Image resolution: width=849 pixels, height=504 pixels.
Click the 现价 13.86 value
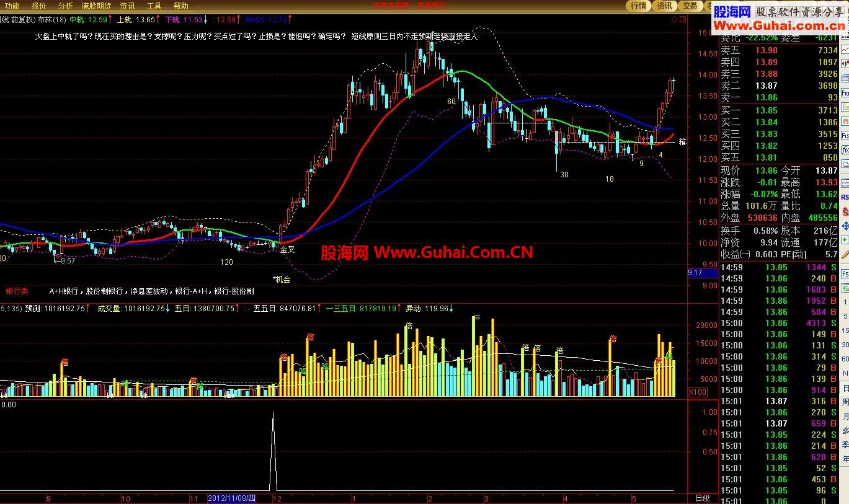click(x=767, y=170)
